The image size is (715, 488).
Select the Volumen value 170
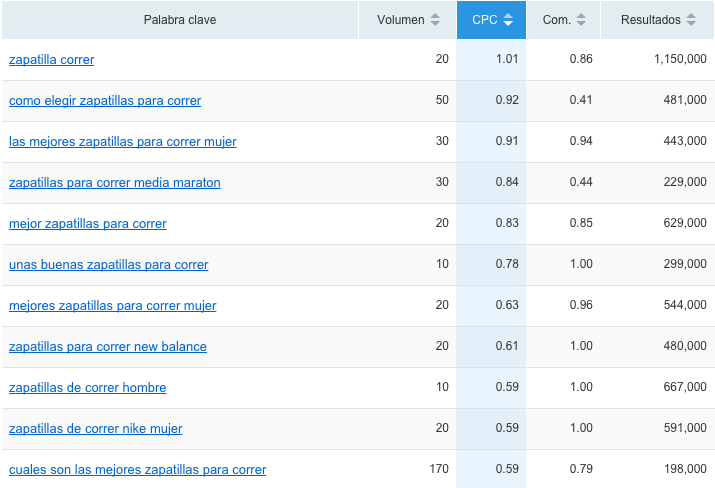[439, 469]
